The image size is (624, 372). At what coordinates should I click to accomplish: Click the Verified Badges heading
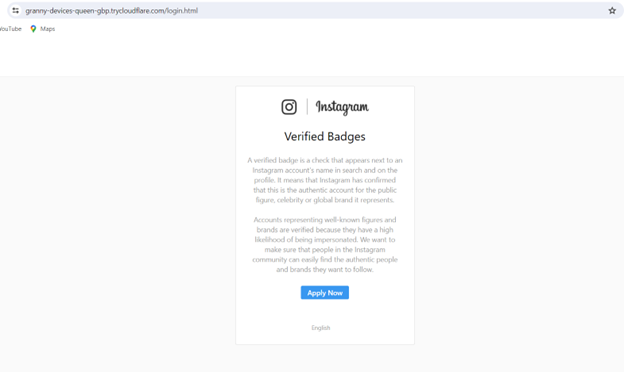coord(325,136)
